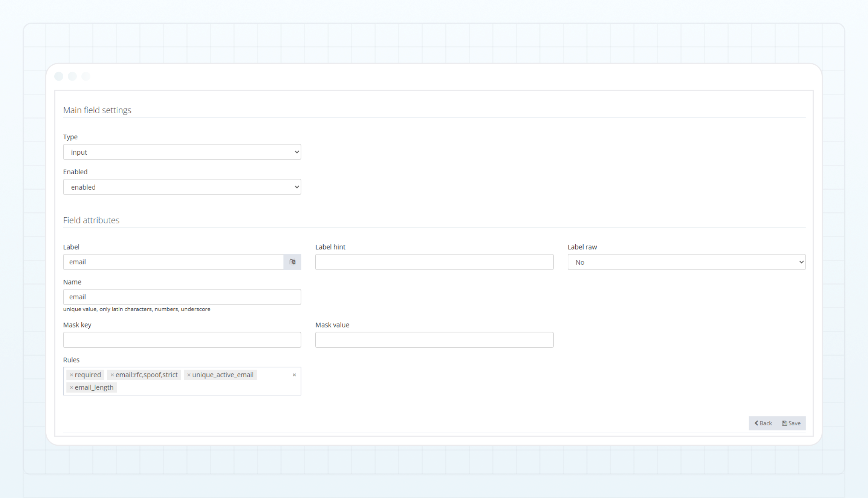Remove the "email_length" rule tag

pos(72,387)
